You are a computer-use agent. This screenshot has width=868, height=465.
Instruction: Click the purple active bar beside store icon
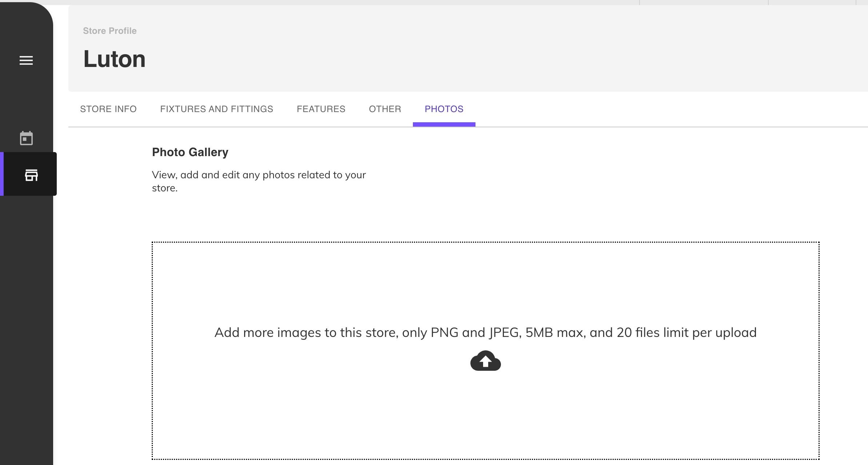(2, 174)
